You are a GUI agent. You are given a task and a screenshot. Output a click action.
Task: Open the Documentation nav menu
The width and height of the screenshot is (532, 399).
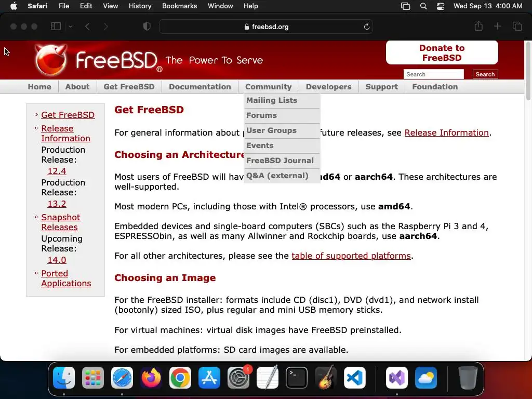tap(200, 87)
